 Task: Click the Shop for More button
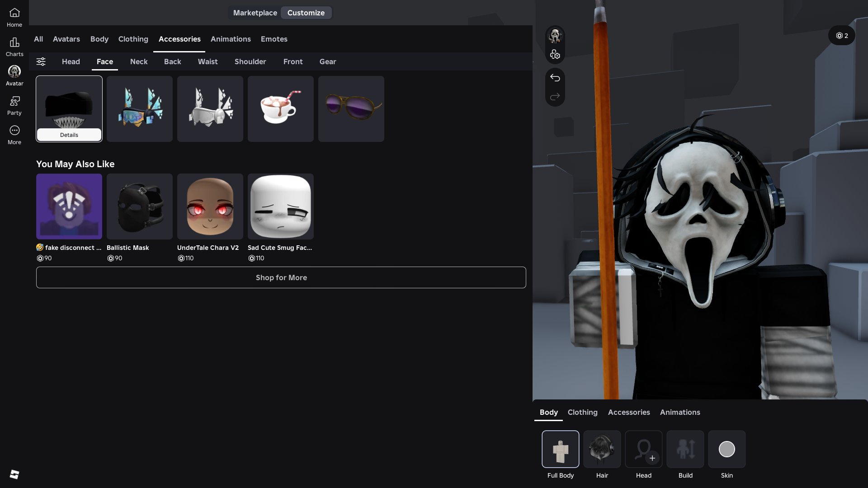pos(281,277)
